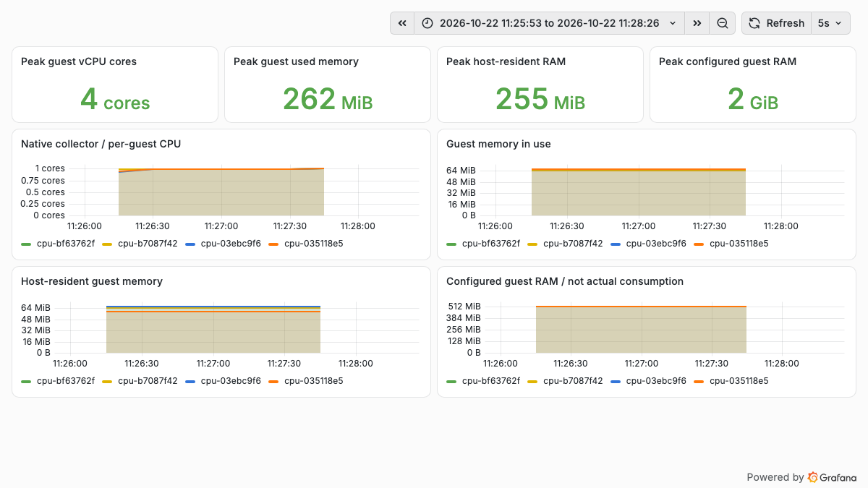Click the Grafana logo link
This screenshot has height=488, width=868.
pos(832,477)
